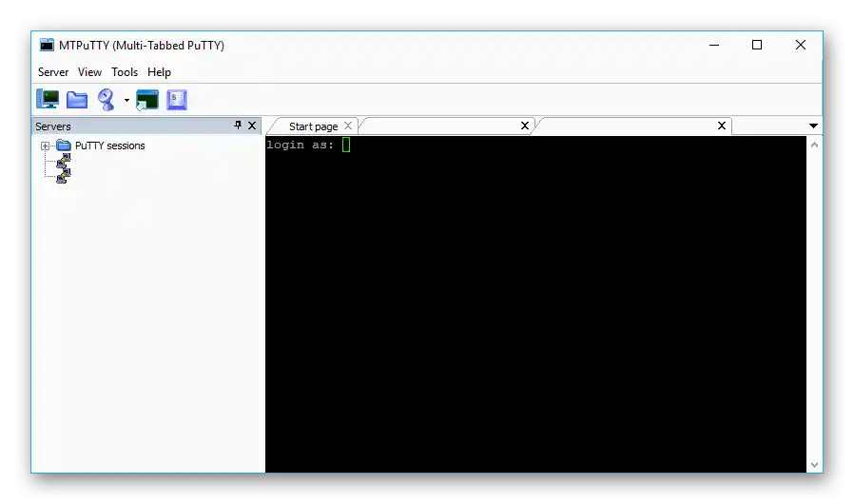Close the unlabeled middle session tab

[525, 126]
